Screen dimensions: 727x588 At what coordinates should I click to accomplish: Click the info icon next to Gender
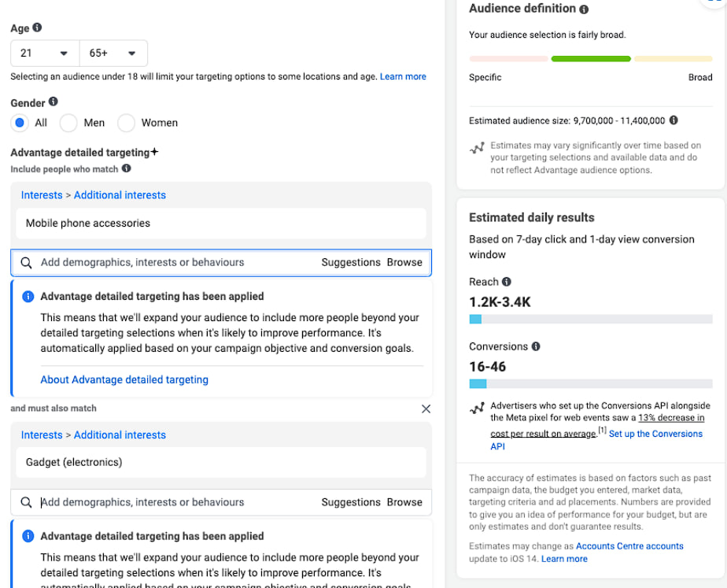(x=54, y=102)
